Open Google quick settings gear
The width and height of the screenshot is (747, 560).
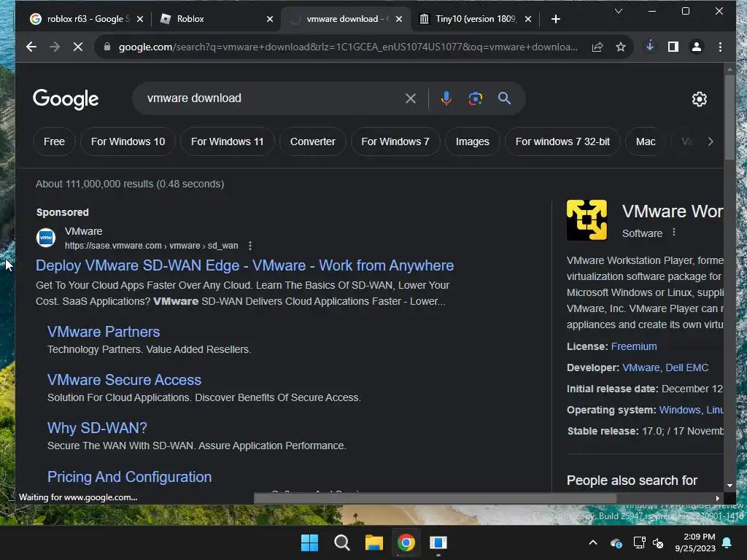699,99
